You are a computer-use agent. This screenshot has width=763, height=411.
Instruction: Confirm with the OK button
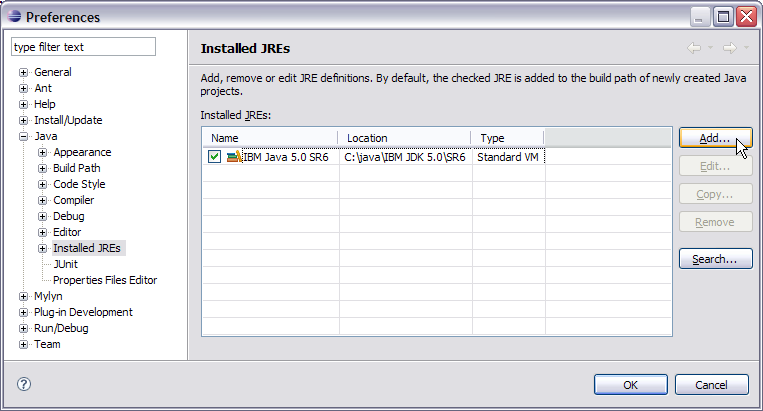point(630,384)
